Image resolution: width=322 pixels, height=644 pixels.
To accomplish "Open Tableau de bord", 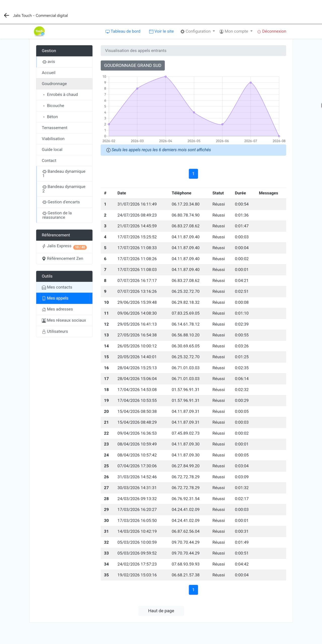I will (123, 31).
